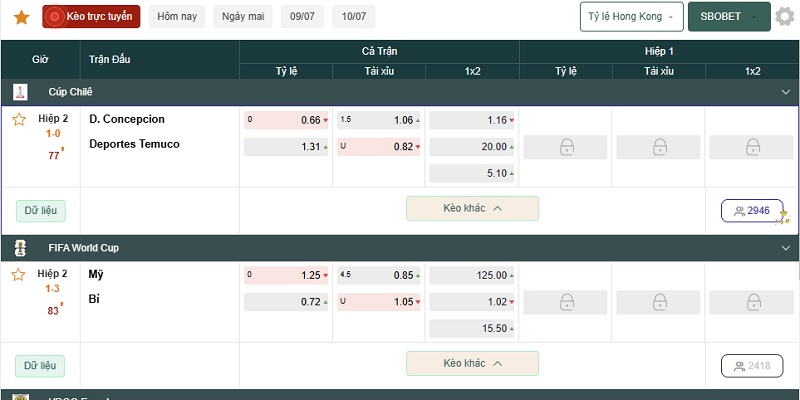
Task: Open Dữ liệu for D. Concepcion match
Action: click(41, 211)
